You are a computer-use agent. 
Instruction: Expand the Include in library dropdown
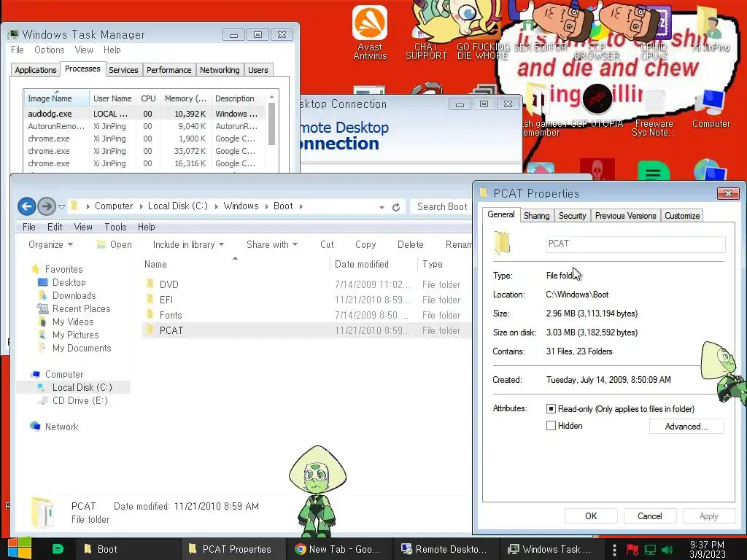click(x=188, y=244)
